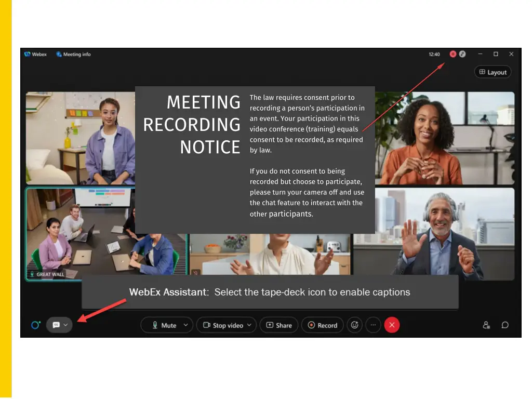The height and width of the screenshot is (399, 532).
Task: Click the Webex Assistant circle icon
Action: [x=35, y=325]
